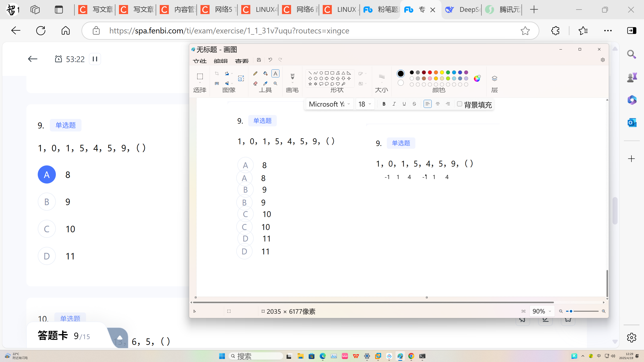Screen dimensions: 644x362
Task: Select the Pencil tool in Paint
Action: [255, 73]
